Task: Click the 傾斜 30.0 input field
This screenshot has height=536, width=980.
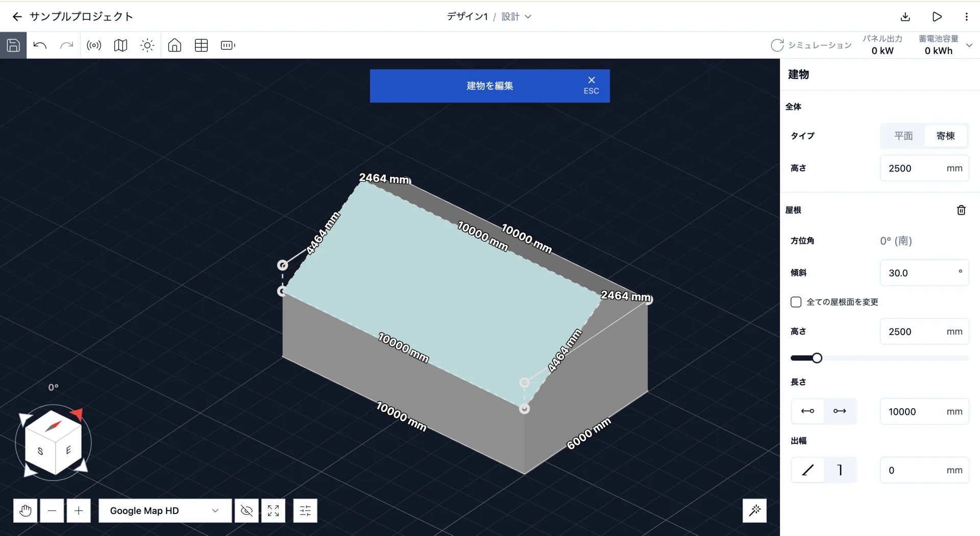Action: coord(924,273)
